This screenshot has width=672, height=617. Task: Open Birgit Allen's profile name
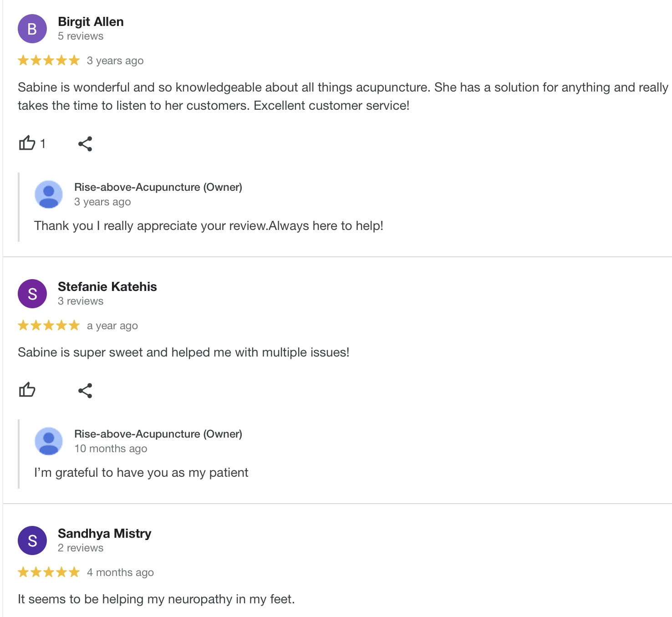[91, 22]
